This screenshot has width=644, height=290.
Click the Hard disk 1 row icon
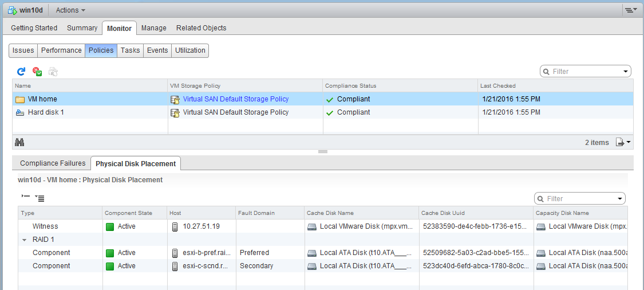click(20, 112)
